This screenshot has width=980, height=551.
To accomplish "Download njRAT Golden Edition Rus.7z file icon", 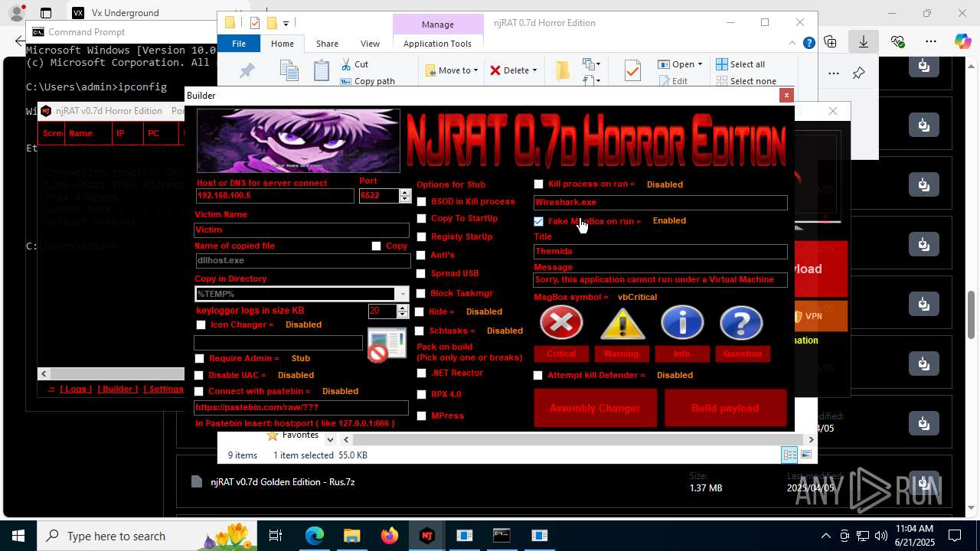I will coord(924,483).
